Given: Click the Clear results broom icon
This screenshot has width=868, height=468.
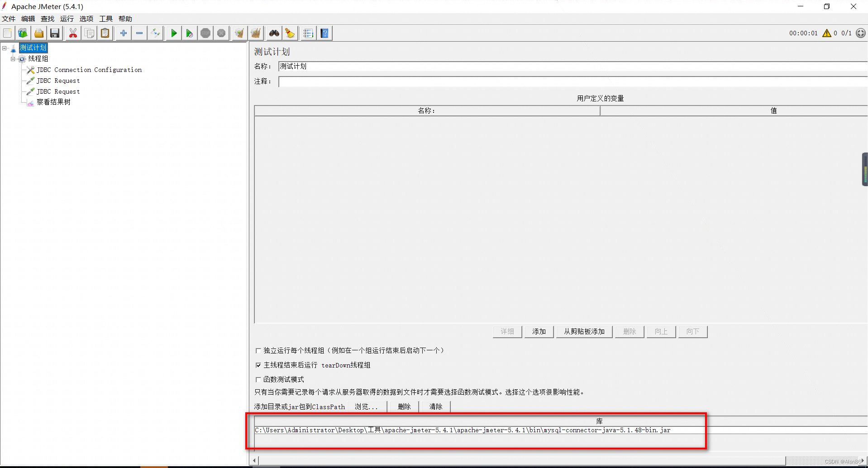Looking at the screenshot, I should click(x=239, y=33).
